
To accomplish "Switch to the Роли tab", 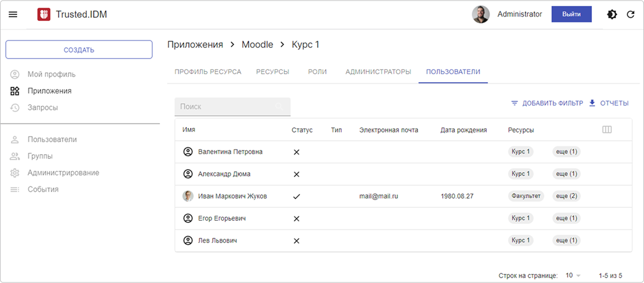I will [317, 71].
